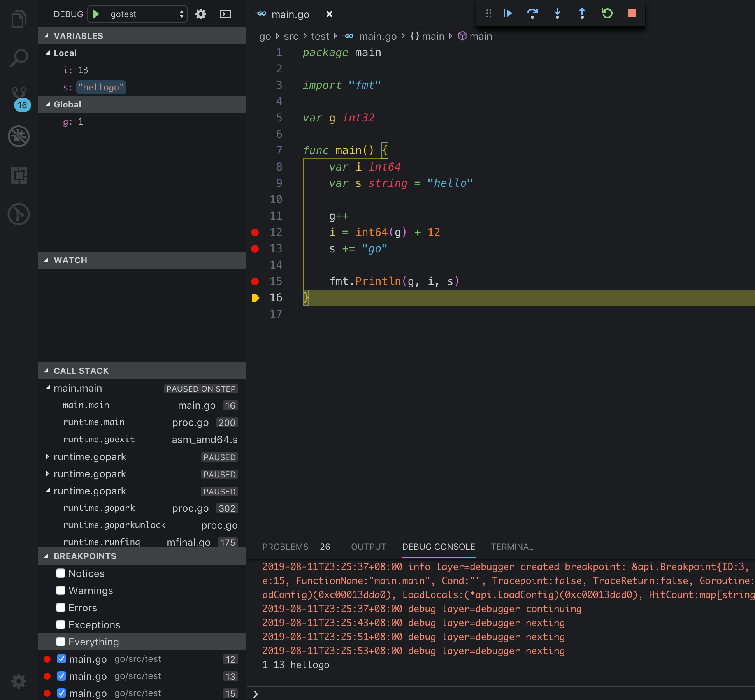Switch to the DEBUG CONSOLE tab
755x700 pixels.
point(439,547)
